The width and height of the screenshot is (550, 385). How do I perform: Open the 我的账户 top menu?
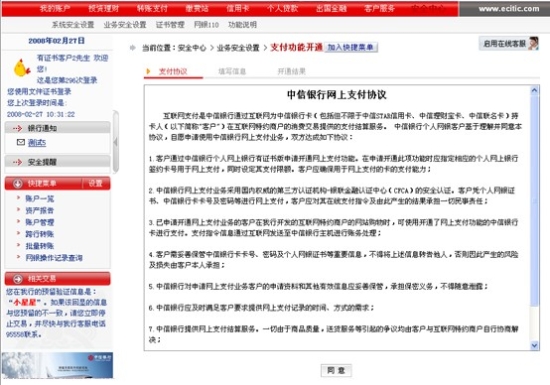[x=55, y=8]
